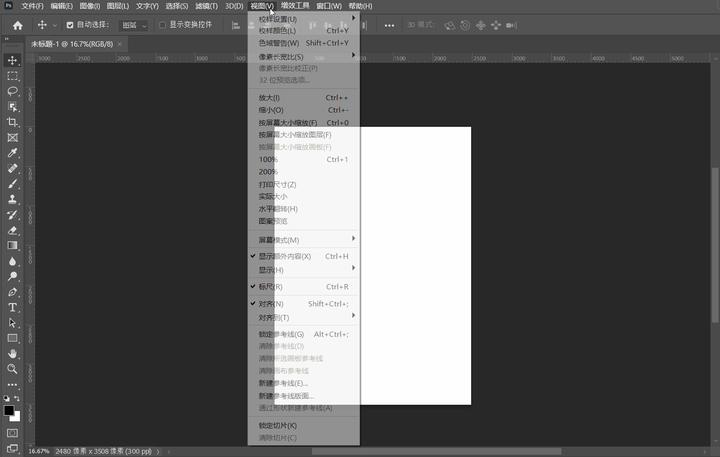
Task: Open the 窗口(W) menu
Action: [329, 6]
